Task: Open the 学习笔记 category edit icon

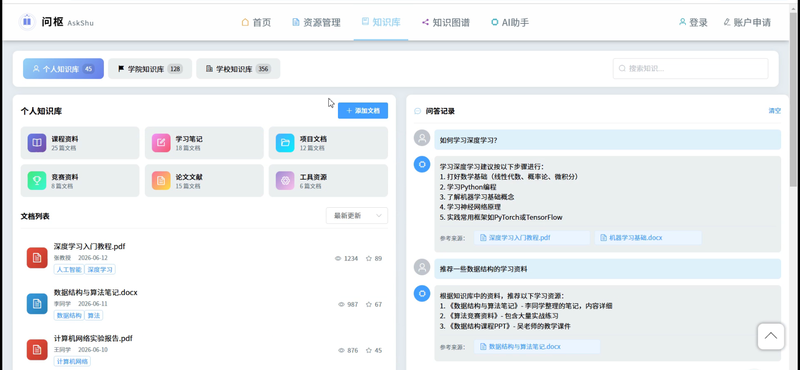Action: (161, 143)
